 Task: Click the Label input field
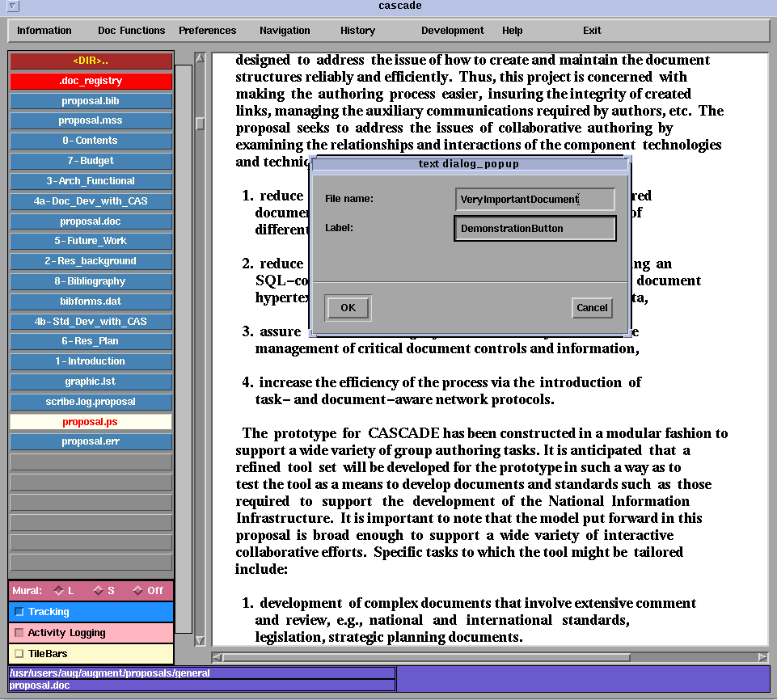[534, 229]
